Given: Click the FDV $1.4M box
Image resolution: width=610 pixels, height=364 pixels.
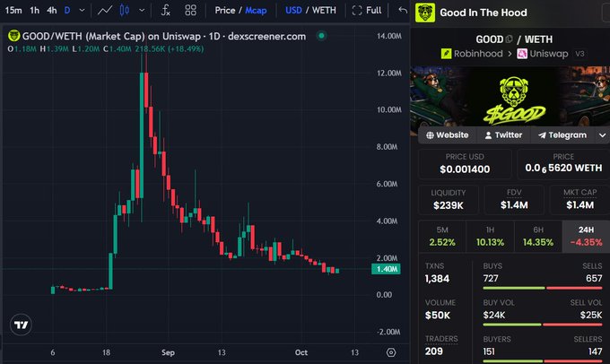Looking at the screenshot, I should 514,200.
